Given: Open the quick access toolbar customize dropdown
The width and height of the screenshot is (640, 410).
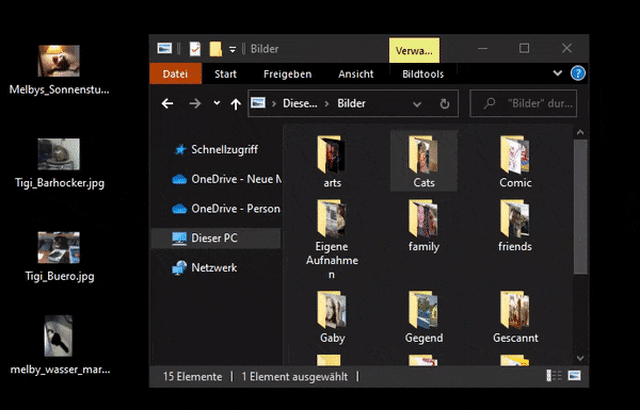Looking at the screenshot, I should pyautogui.click(x=232, y=49).
